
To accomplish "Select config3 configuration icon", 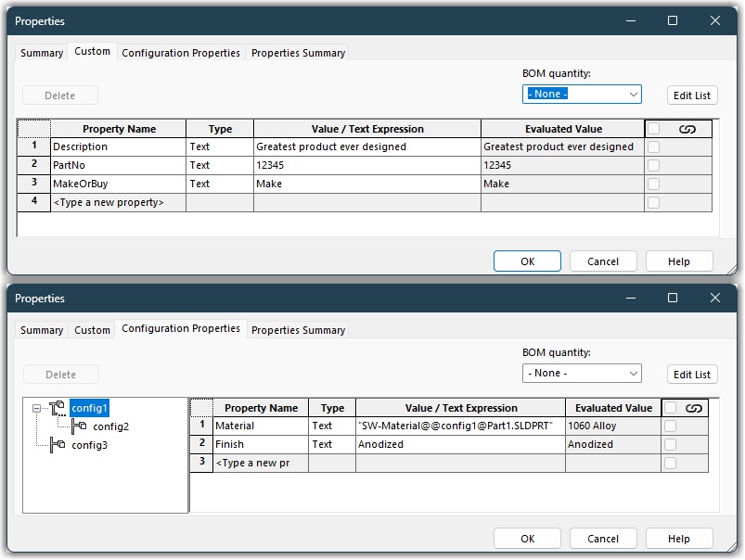I will pyautogui.click(x=58, y=445).
